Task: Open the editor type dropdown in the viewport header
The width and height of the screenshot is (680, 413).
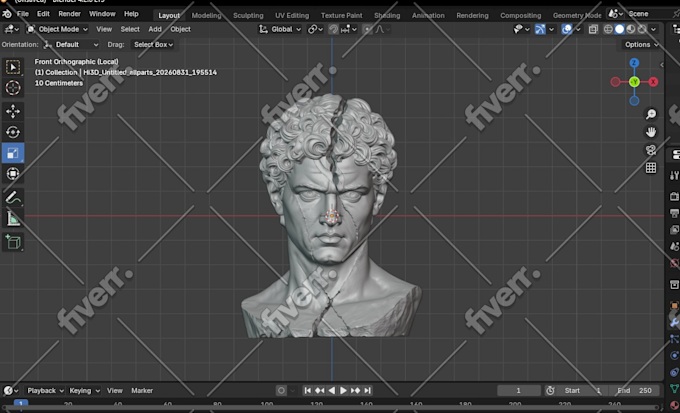Action: click(x=11, y=29)
